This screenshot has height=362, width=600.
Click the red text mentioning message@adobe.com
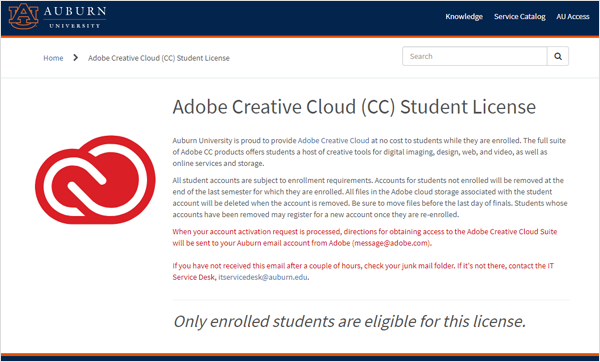click(x=365, y=237)
